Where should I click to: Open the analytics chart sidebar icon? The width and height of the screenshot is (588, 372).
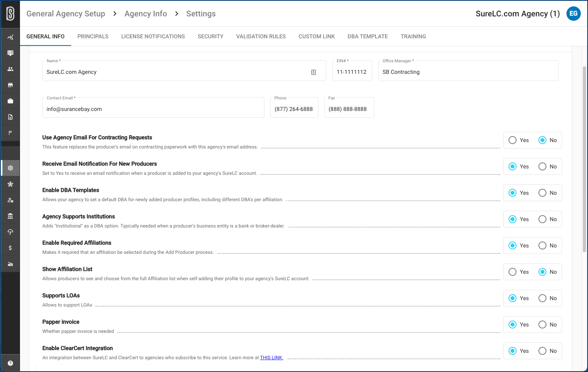[10, 37]
